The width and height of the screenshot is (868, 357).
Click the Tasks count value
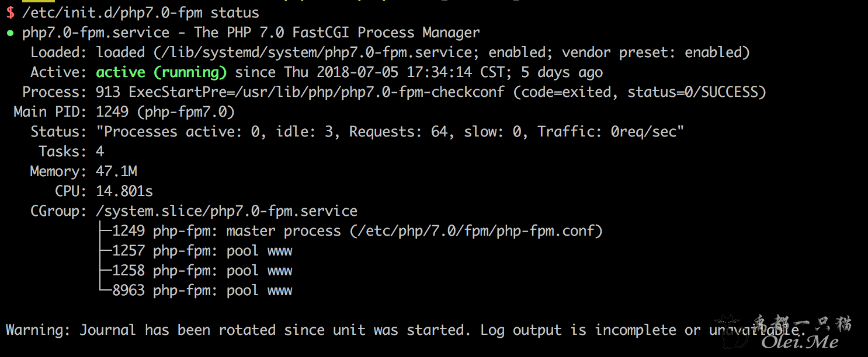pyautogui.click(x=100, y=152)
